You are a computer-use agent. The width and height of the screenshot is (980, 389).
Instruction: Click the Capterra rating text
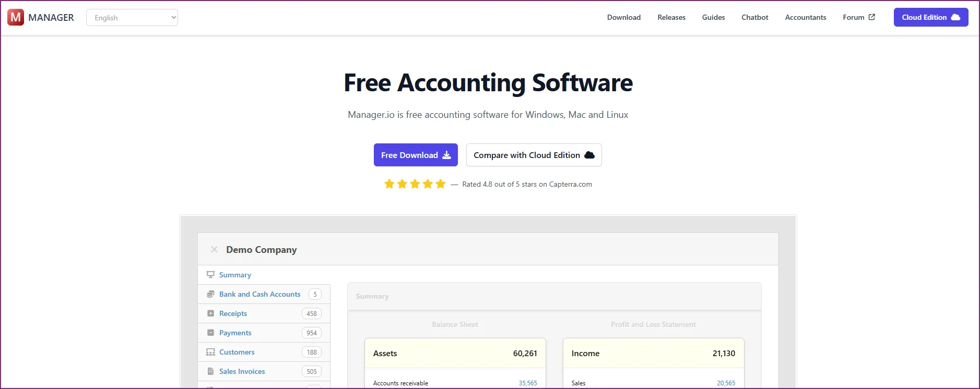click(x=527, y=184)
